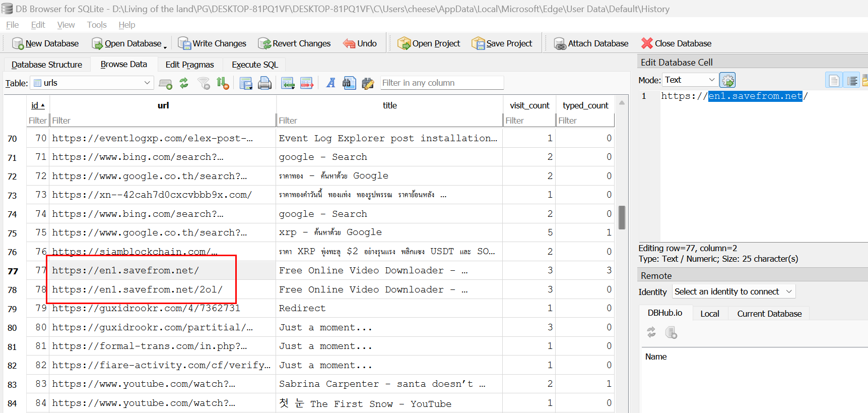Toggle the cell editor auto-switch mode button
Image resolution: width=868 pixels, height=413 pixels.
coord(727,80)
